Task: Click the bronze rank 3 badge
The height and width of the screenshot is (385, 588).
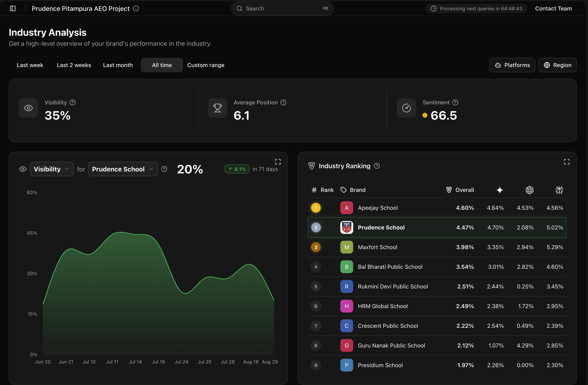Action: (x=316, y=247)
